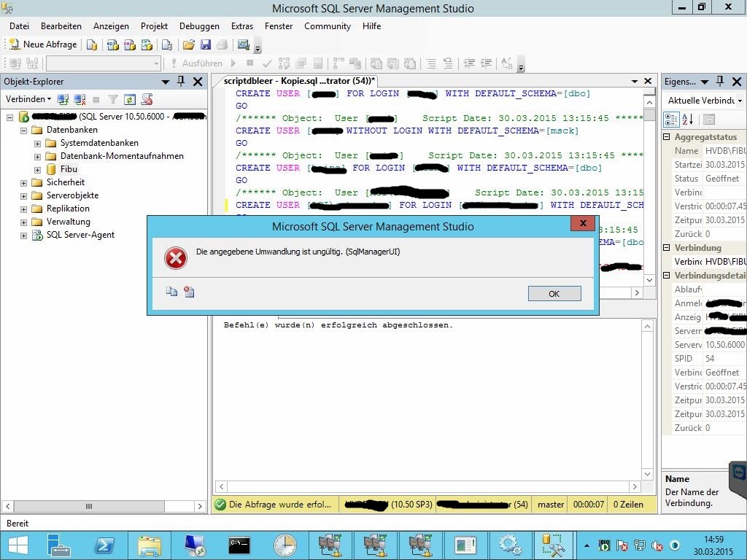
Task: Click the Analysis Services MDX query icon
Action: pyautogui.click(x=113, y=44)
